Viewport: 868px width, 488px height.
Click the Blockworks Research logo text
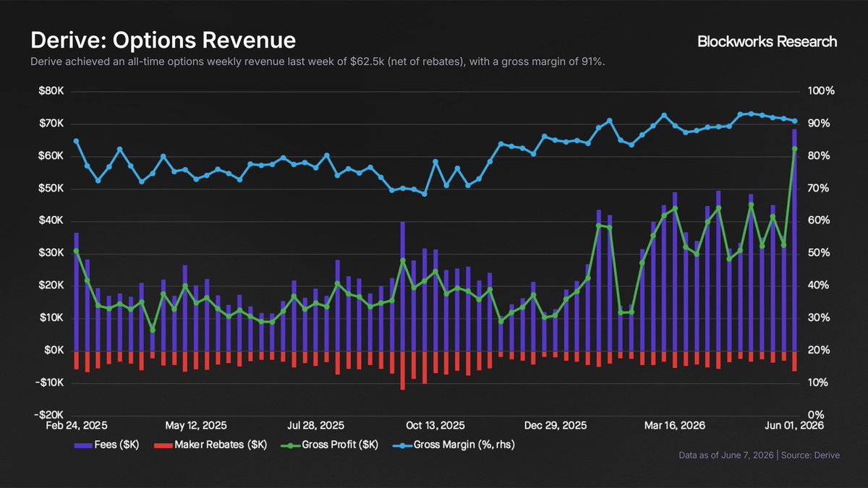(767, 41)
